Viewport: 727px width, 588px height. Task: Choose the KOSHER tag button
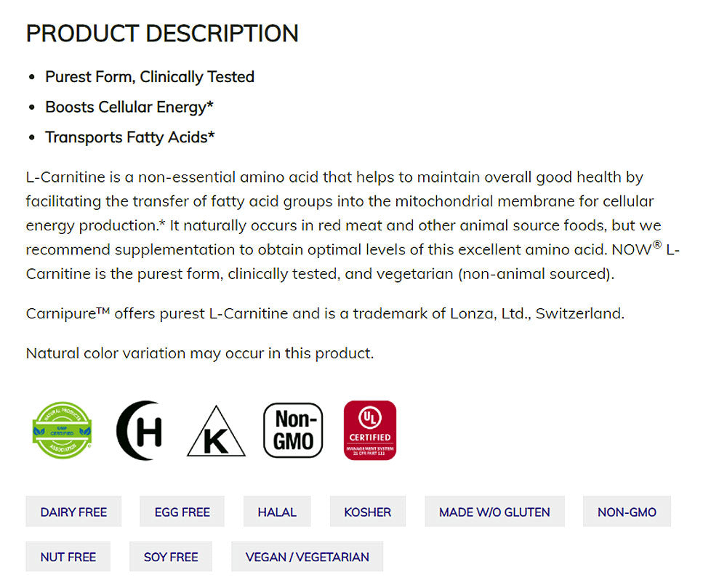click(367, 512)
